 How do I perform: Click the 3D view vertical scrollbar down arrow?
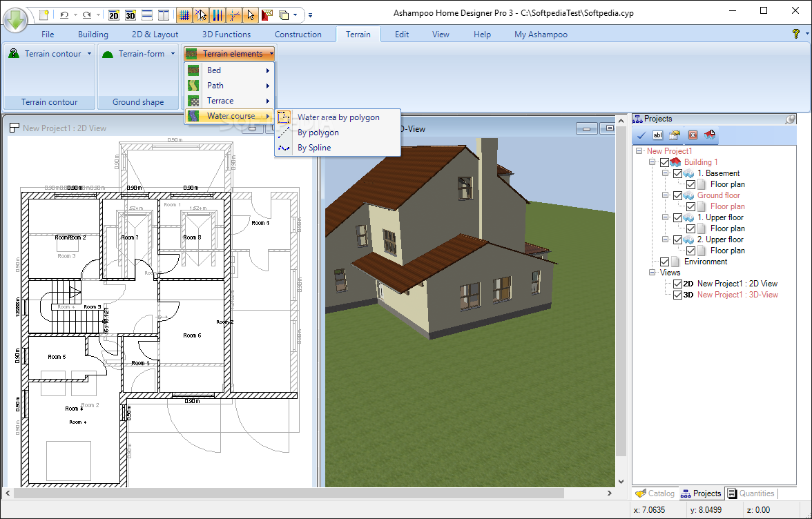click(x=621, y=482)
